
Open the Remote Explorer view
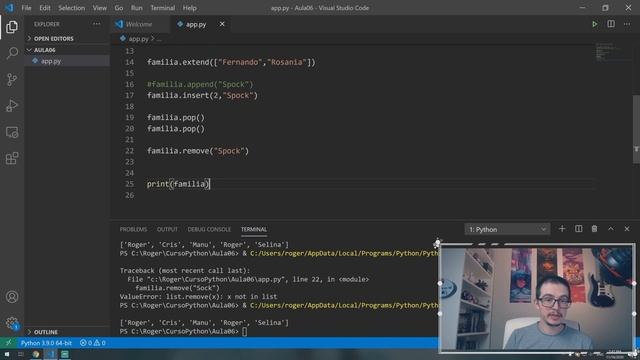click(x=12, y=132)
